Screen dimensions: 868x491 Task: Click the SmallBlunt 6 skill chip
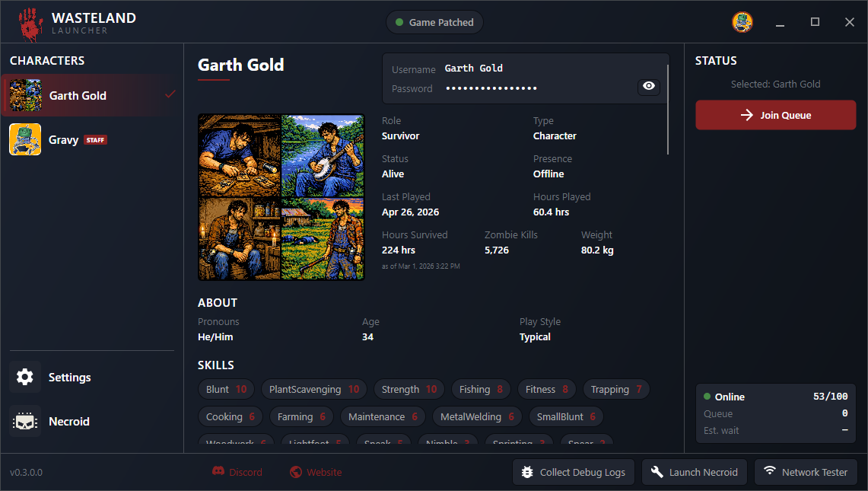click(x=566, y=416)
